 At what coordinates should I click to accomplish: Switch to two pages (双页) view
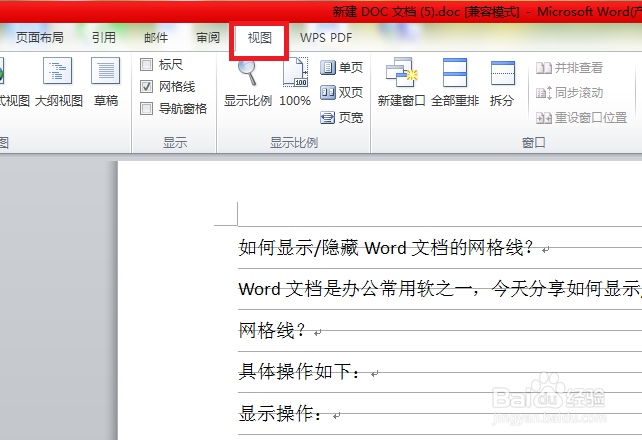click(x=341, y=93)
